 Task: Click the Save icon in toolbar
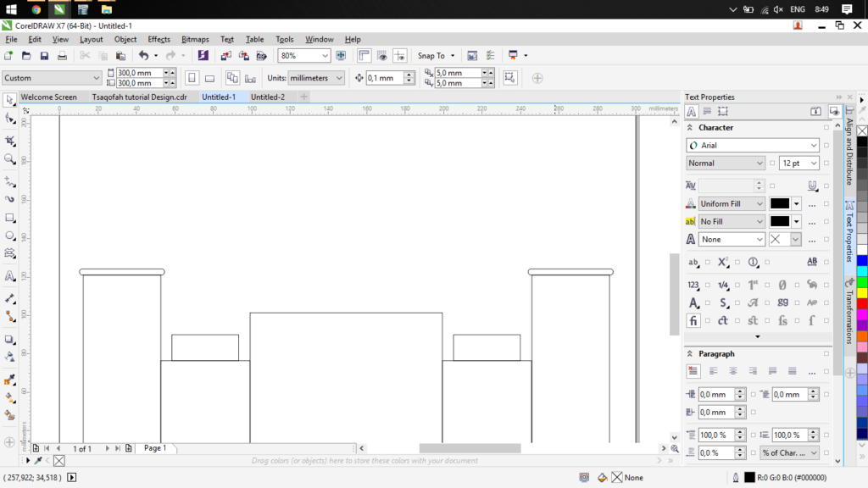coord(44,56)
